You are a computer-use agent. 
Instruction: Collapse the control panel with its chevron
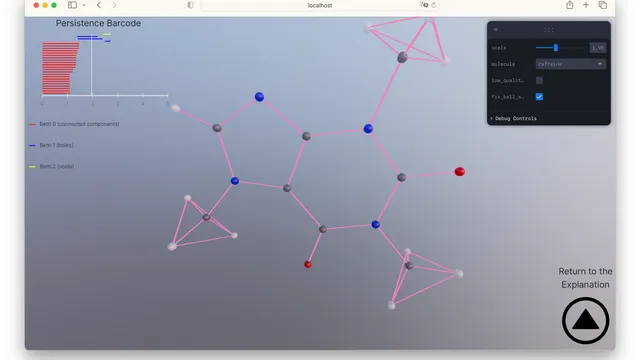[x=496, y=30]
